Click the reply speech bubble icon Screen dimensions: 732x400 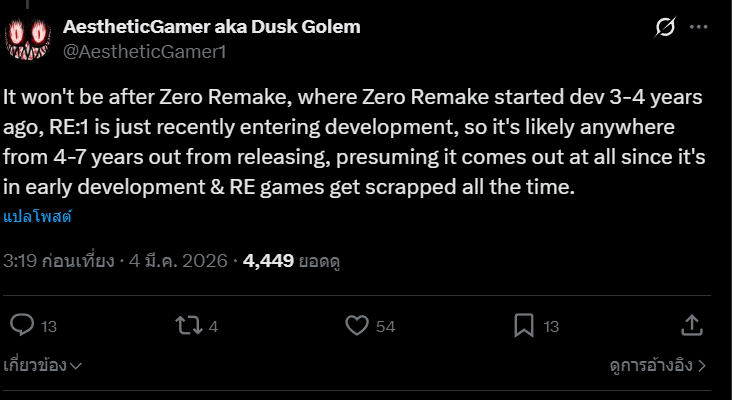coord(22,325)
